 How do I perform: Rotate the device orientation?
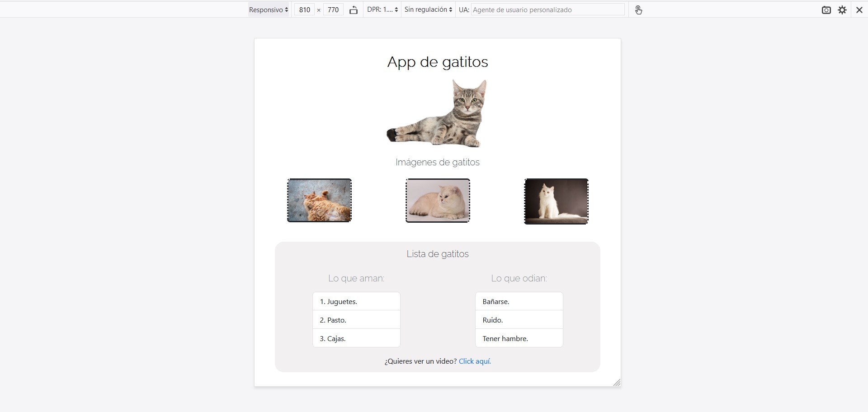354,9
